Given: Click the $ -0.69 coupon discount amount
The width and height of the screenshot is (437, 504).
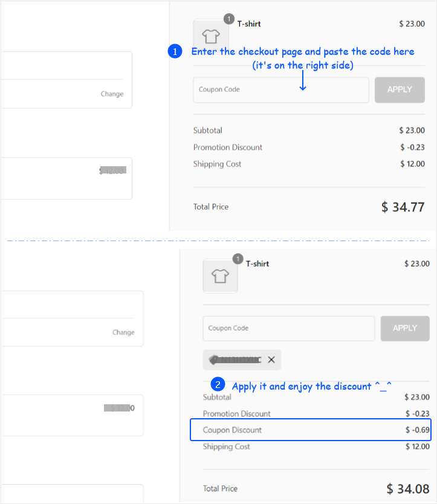Looking at the screenshot, I should 417,430.
